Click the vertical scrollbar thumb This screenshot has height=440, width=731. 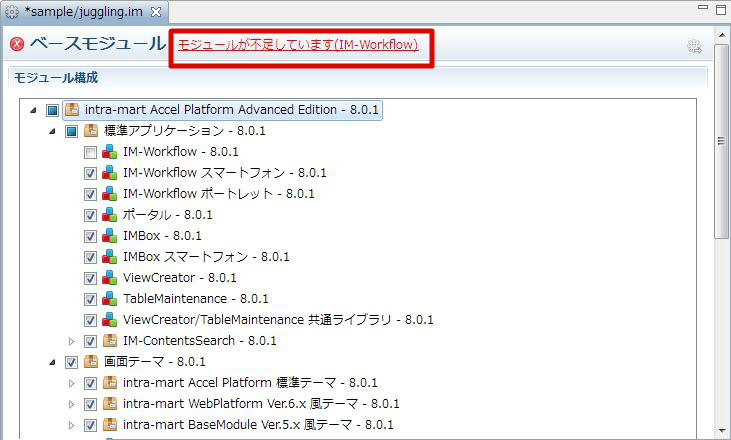pos(721,141)
